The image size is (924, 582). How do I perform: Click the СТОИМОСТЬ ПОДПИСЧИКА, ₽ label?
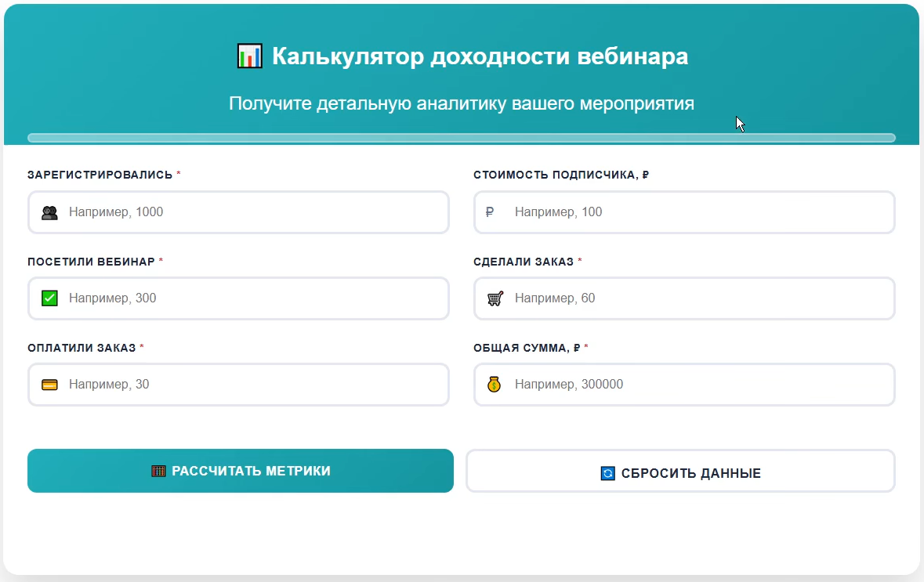tap(561, 175)
